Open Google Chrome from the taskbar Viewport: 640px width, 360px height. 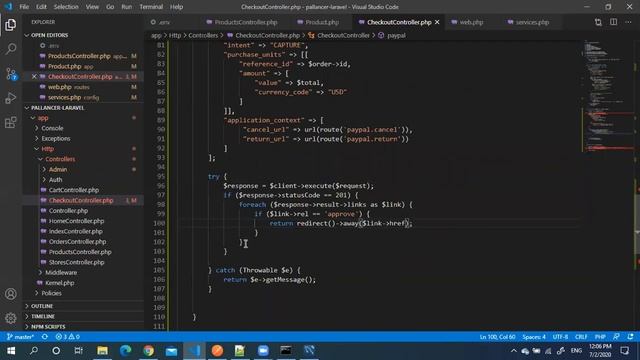tap(149, 351)
